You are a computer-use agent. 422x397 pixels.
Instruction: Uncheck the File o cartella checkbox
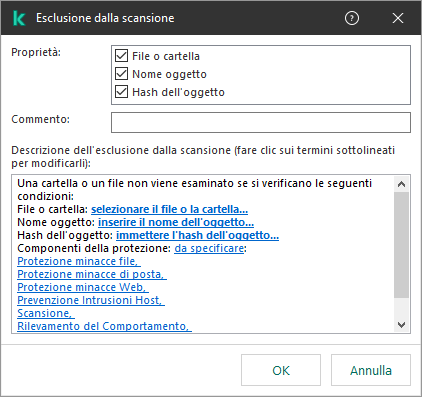click(x=121, y=56)
